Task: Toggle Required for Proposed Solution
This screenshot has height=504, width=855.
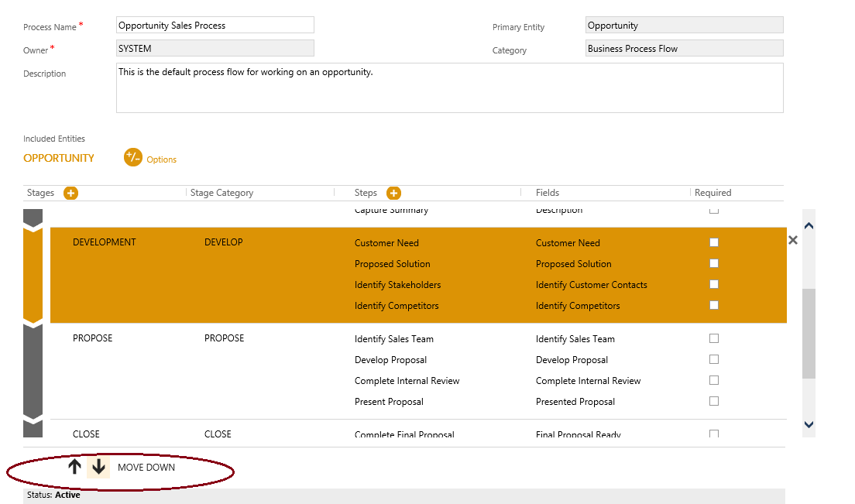Action: coord(714,263)
